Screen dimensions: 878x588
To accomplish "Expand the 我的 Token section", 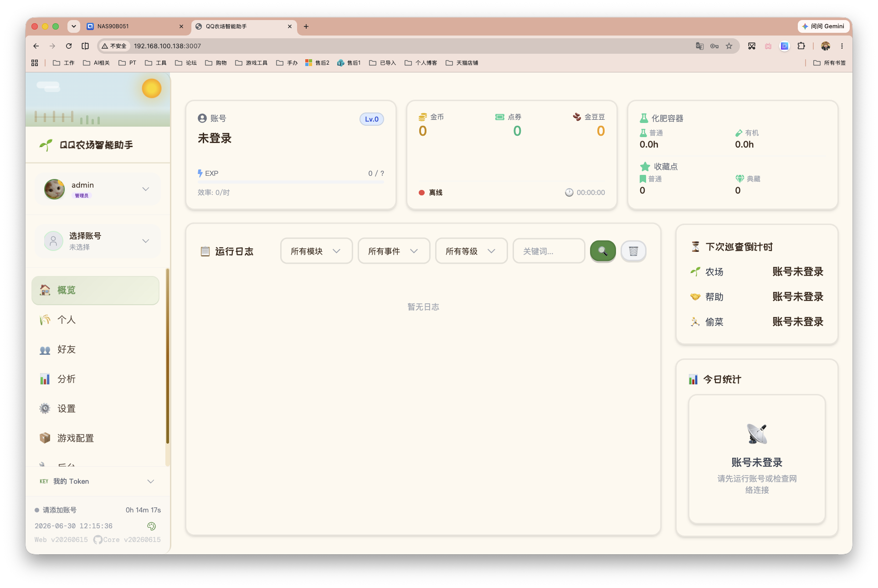I will coord(98,481).
